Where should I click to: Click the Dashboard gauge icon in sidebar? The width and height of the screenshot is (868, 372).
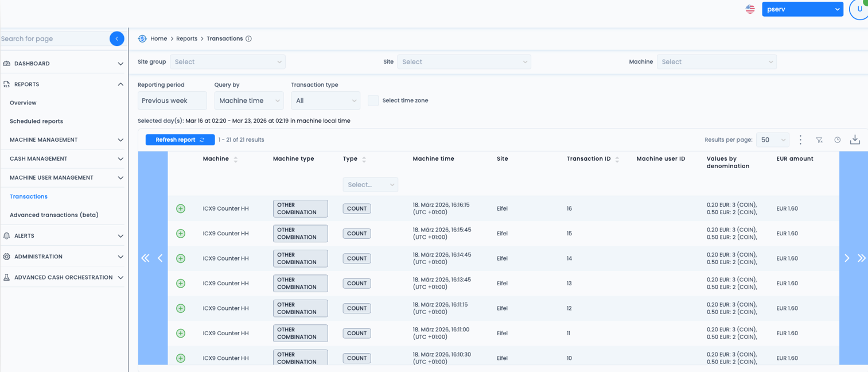(x=7, y=63)
